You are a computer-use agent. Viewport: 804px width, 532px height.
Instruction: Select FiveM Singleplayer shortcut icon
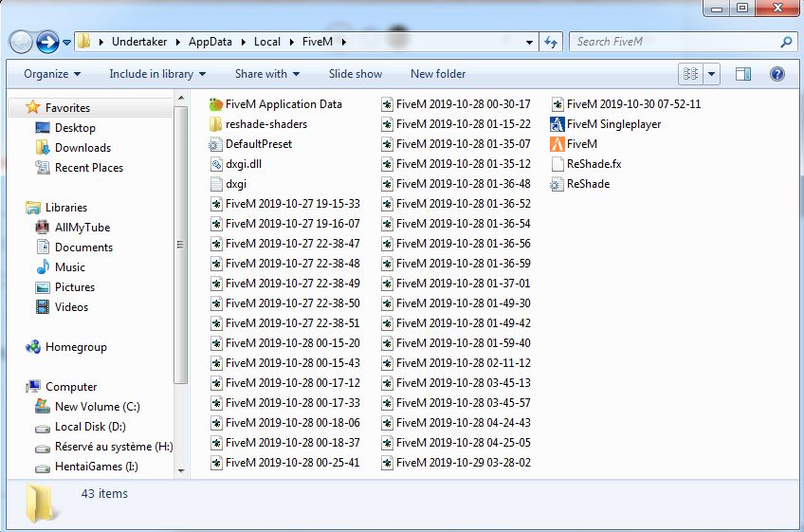pos(557,124)
